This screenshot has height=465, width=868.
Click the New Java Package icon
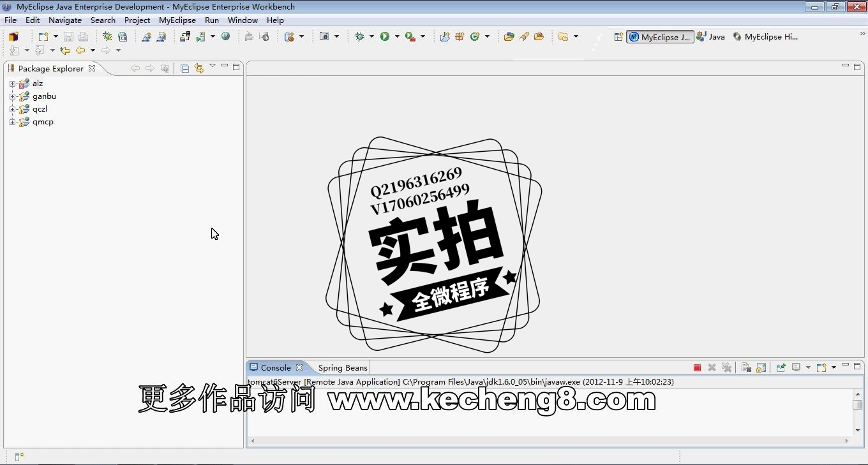[460, 36]
